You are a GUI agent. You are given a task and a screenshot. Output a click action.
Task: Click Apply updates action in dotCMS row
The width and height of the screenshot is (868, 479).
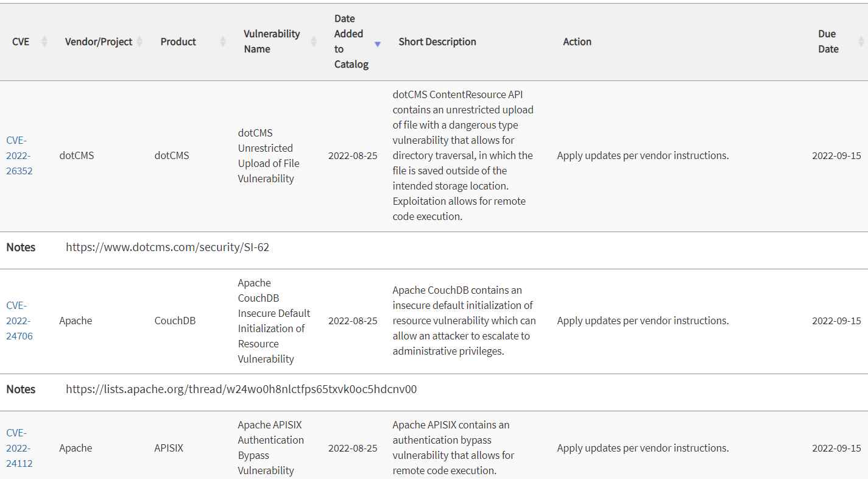pyautogui.click(x=643, y=155)
